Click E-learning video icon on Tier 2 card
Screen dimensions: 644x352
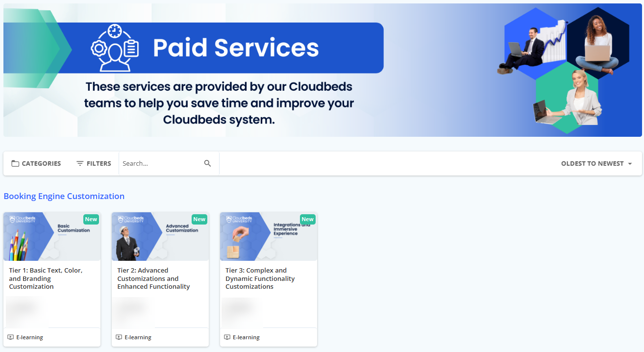[x=119, y=337]
